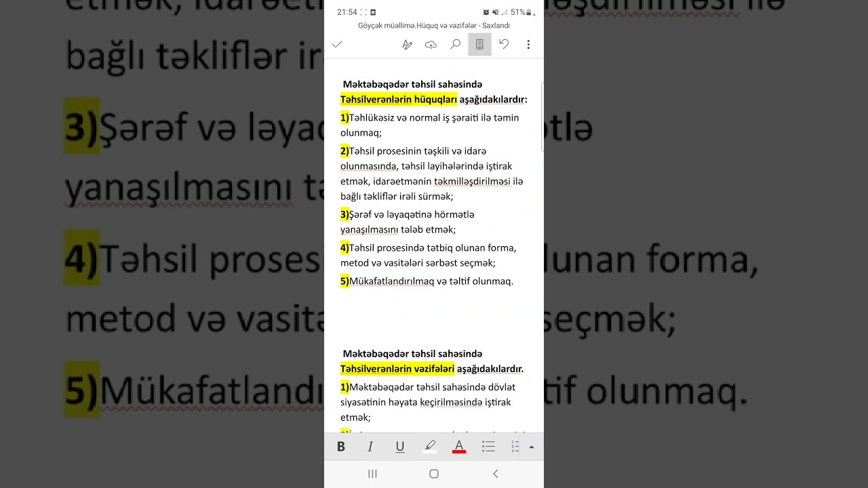Click the highlighted 'Təhsilverənlərin hüquqları' heading
Screen dimensions: 868x488
coord(399,100)
